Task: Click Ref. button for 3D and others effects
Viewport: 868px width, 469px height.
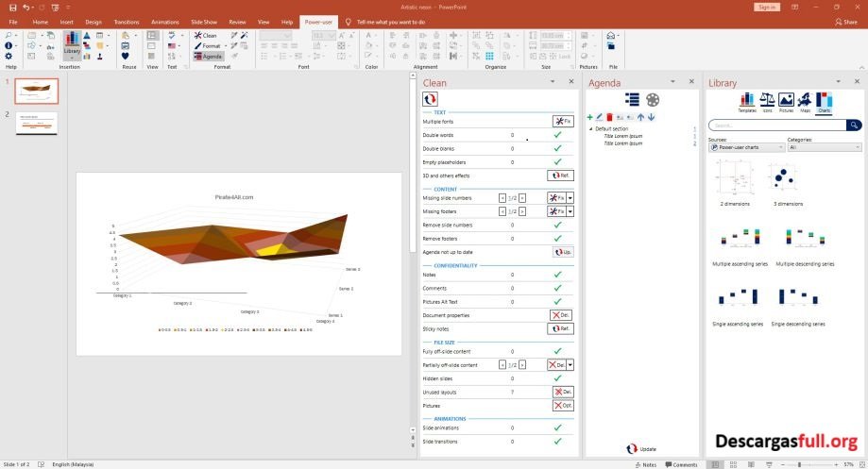Action: click(x=560, y=176)
